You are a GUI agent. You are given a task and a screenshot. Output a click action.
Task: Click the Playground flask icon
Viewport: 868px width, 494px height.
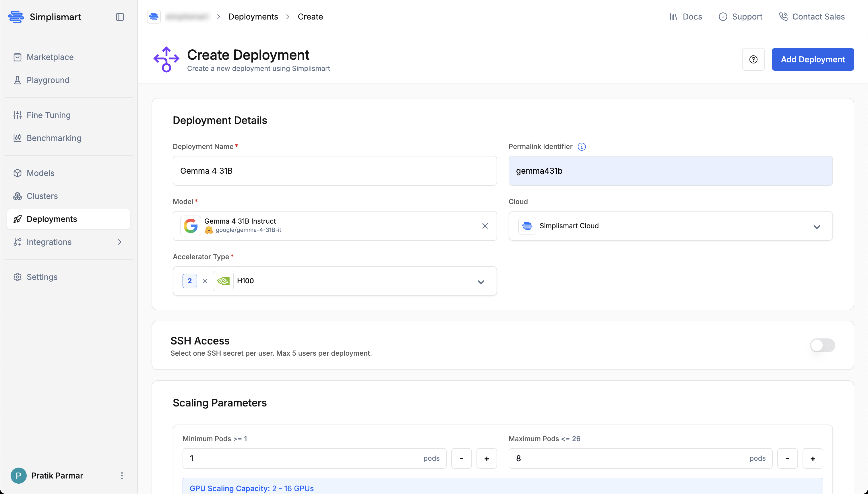pos(17,80)
